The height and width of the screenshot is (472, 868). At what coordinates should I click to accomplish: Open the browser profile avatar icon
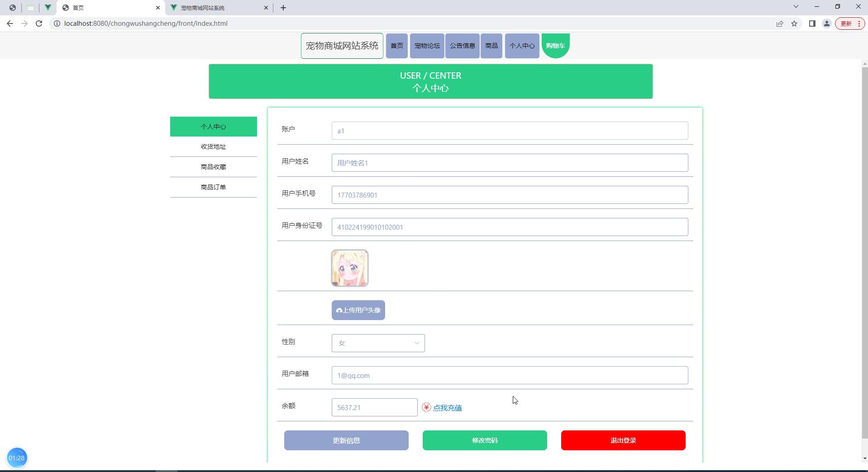[827, 24]
